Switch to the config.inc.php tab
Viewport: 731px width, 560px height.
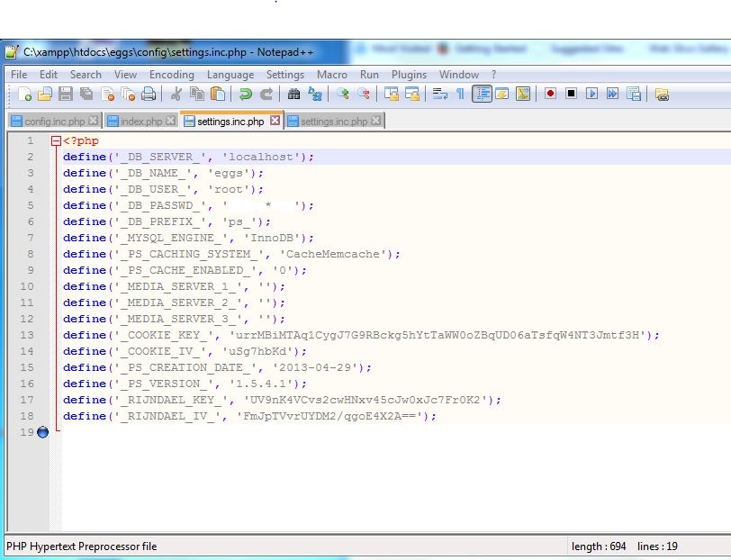(55, 122)
